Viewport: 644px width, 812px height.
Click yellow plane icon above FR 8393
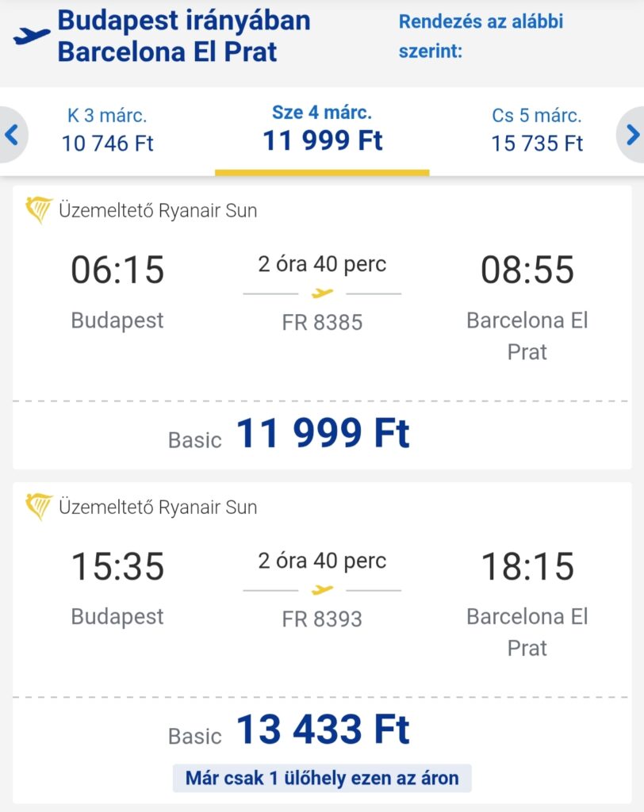pos(322,590)
